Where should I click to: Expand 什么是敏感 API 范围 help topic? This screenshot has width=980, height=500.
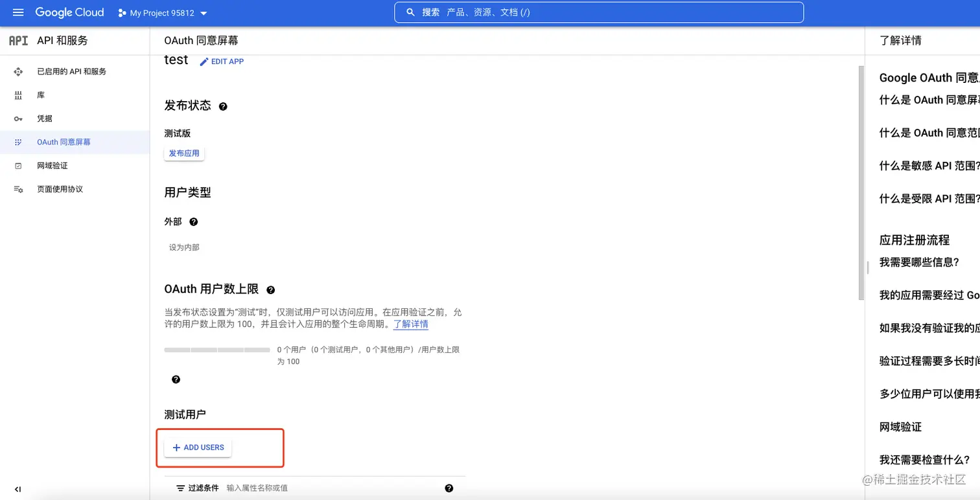(x=929, y=166)
